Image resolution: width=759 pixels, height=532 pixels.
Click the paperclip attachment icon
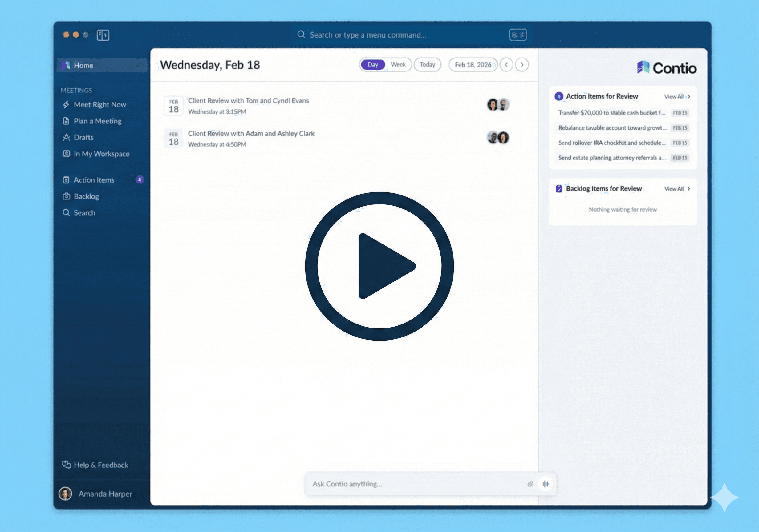click(530, 484)
